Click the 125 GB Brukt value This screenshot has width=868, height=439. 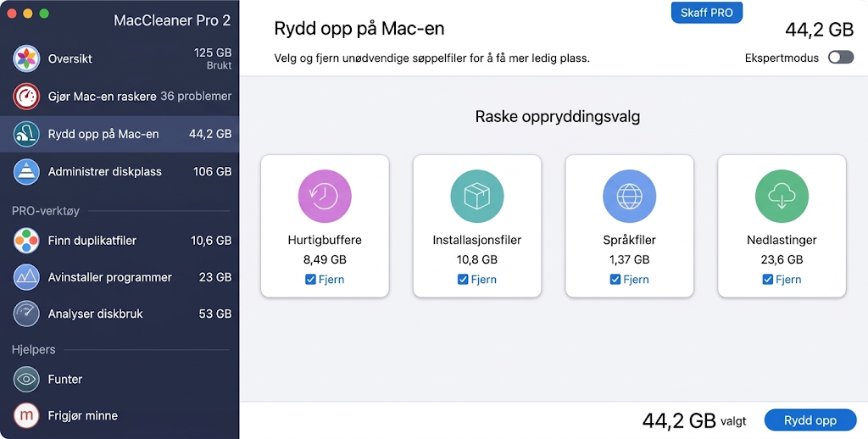coord(213,58)
